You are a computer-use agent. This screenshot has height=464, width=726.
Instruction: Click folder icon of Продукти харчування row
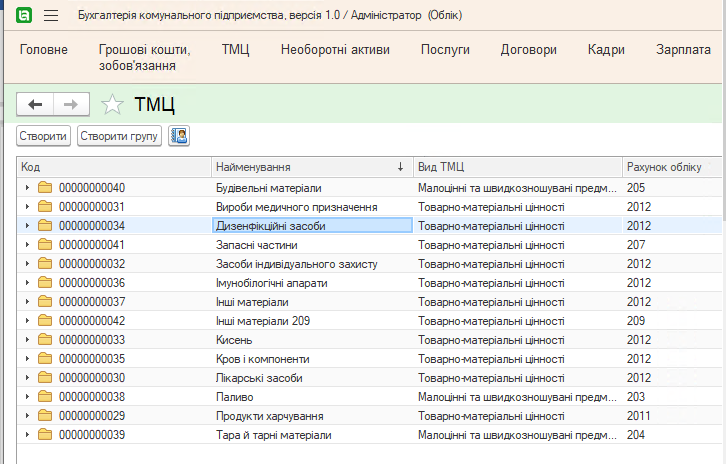(x=45, y=415)
